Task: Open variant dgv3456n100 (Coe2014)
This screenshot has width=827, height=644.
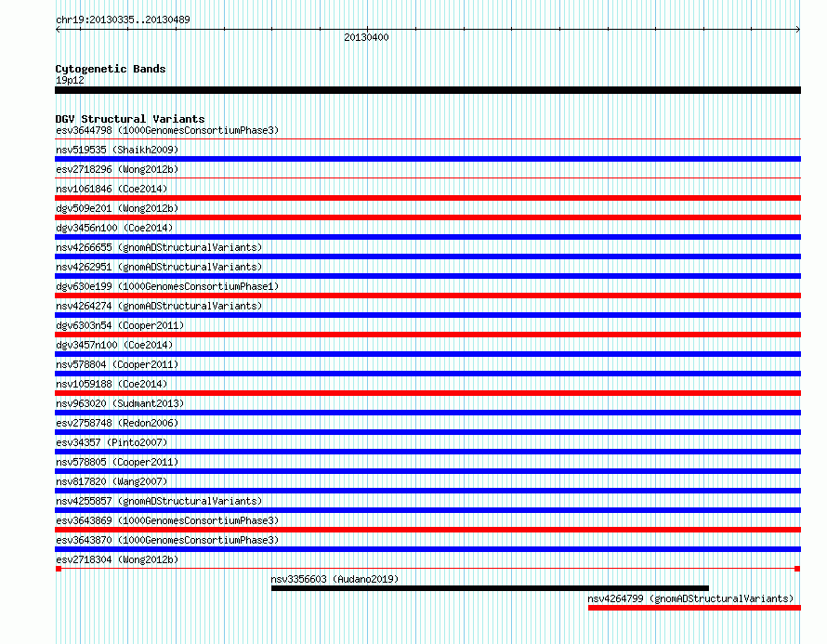Action: pyautogui.click(x=114, y=228)
